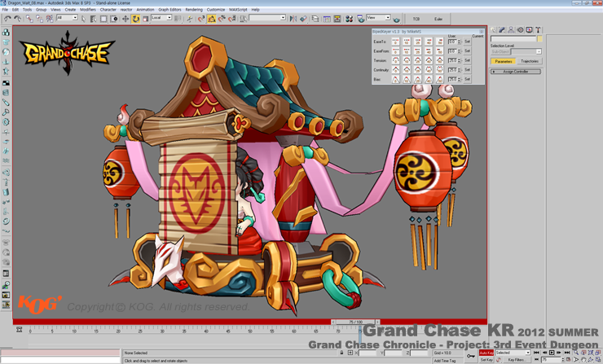Open the File menu
This screenshot has width=603, height=364.
click(x=5, y=10)
